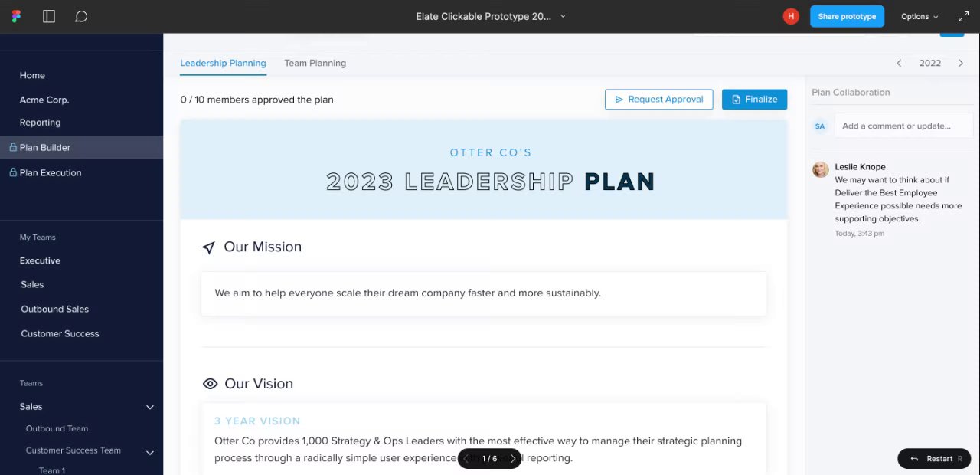Enter fullscreen with the expand arrows icon
The height and width of the screenshot is (475, 980).
[963, 16]
